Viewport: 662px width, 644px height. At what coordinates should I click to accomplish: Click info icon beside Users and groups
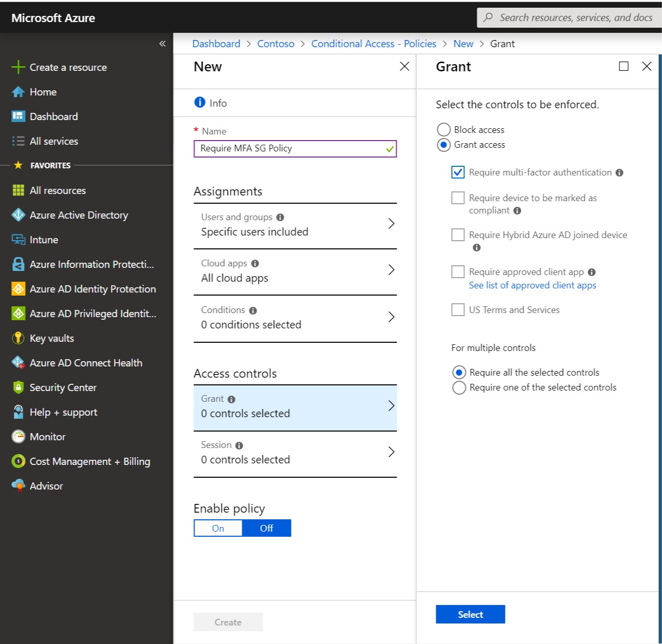(x=280, y=218)
